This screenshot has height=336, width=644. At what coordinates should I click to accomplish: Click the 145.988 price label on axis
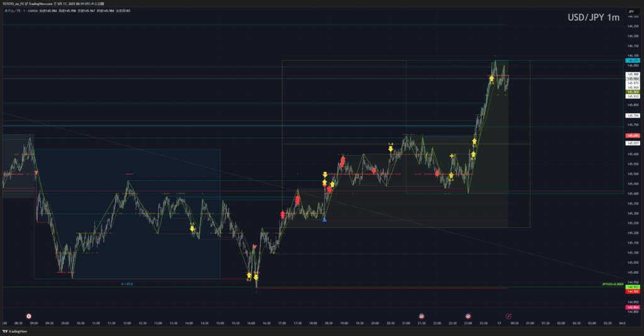tap(633, 74)
